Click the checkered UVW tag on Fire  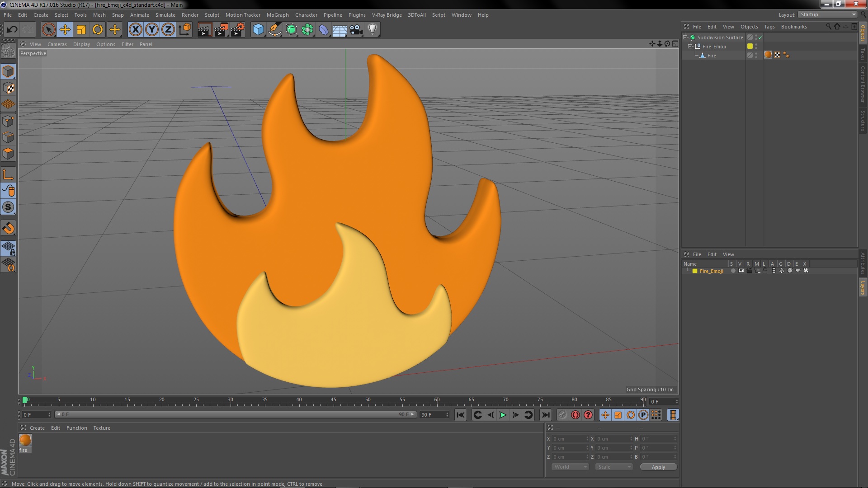777,55
